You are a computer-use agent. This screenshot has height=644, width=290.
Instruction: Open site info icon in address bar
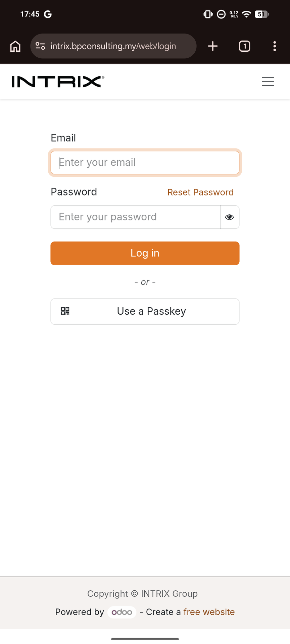(40, 46)
